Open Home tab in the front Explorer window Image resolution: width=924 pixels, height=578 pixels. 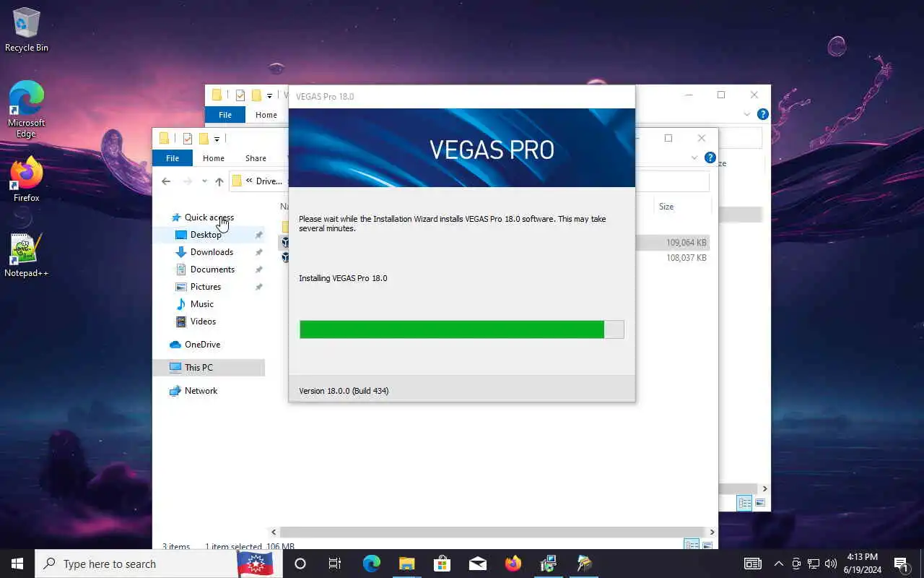pyautogui.click(x=213, y=158)
